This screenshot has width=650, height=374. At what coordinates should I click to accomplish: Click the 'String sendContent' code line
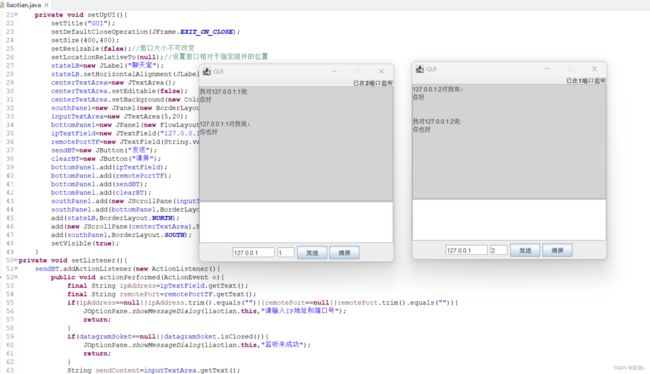point(153,370)
